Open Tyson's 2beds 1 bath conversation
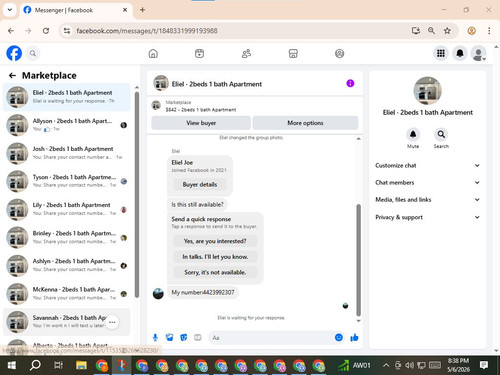The width and height of the screenshot is (500, 375). (x=67, y=181)
